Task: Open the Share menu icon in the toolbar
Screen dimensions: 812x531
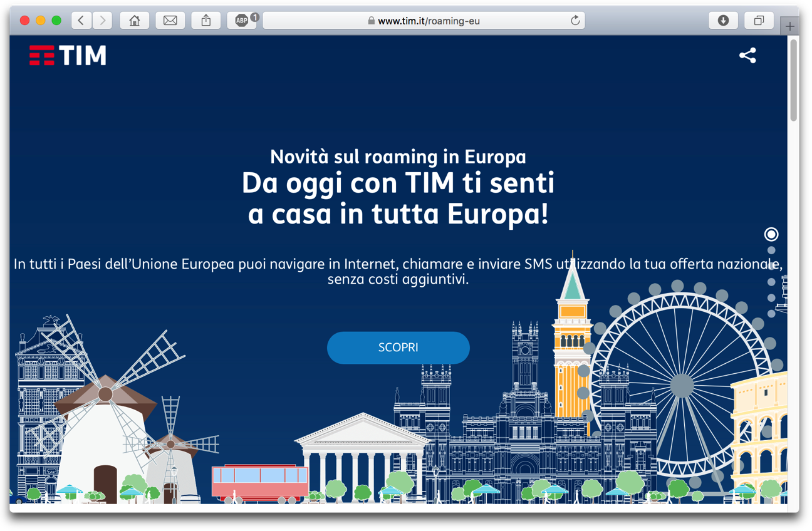Action: click(206, 20)
